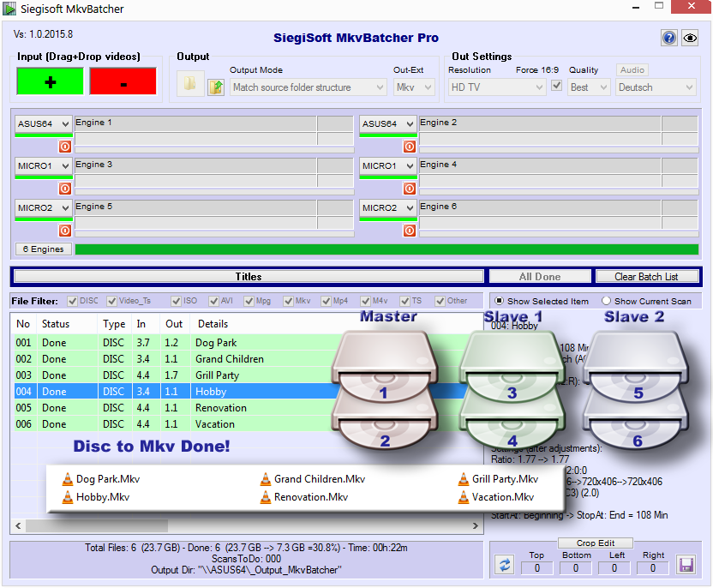
Task: Open Engine 6 MICRO2 host dropdown
Action: (x=388, y=207)
